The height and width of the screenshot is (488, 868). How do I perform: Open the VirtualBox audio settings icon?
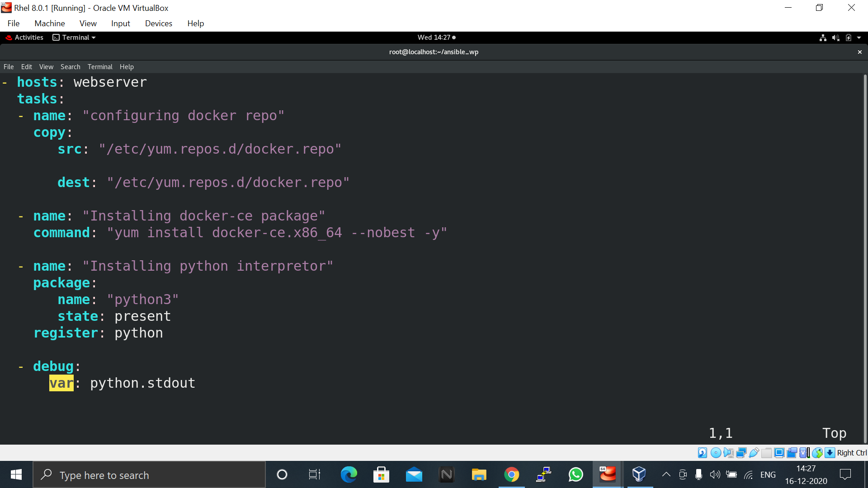pos(728,453)
